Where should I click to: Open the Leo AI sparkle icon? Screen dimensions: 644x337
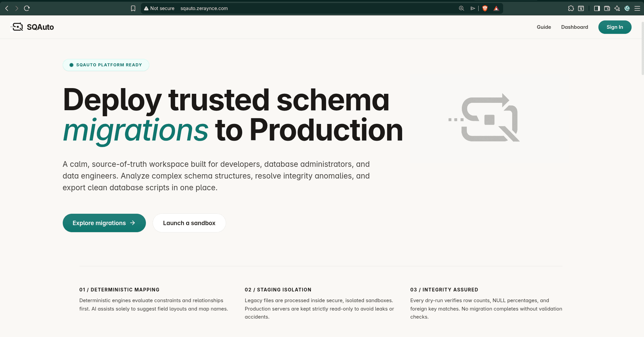(617, 8)
